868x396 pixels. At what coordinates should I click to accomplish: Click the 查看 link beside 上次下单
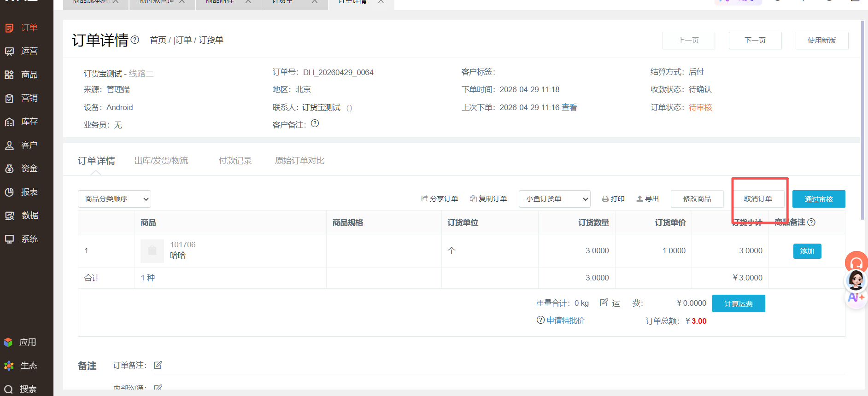pyautogui.click(x=569, y=107)
